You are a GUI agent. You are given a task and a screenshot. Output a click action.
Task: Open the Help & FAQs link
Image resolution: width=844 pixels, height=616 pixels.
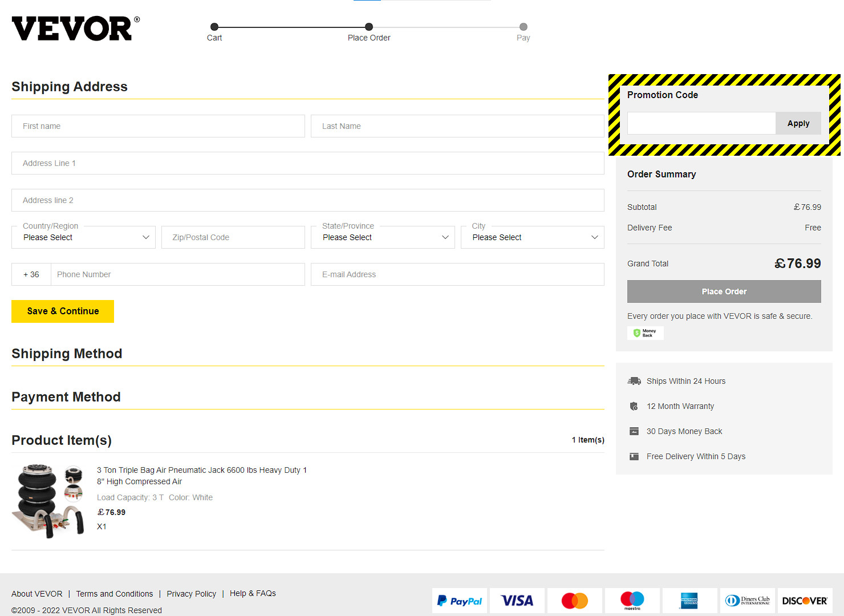tap(253, 593)
